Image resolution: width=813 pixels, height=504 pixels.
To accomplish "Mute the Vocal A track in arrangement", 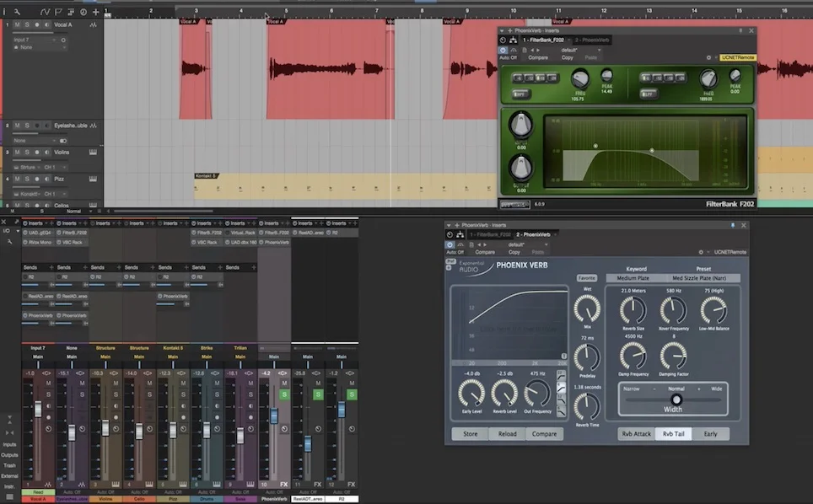I will pyautogui.click(x=17, y=24).
